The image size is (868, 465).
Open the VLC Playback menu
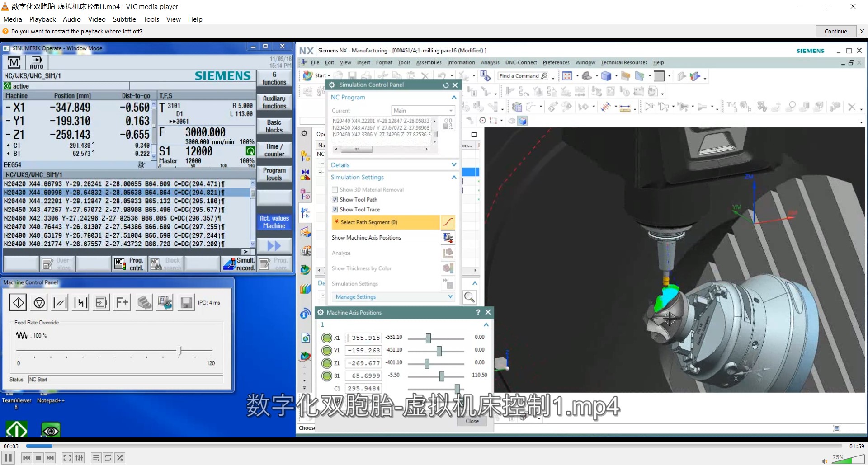42,19
